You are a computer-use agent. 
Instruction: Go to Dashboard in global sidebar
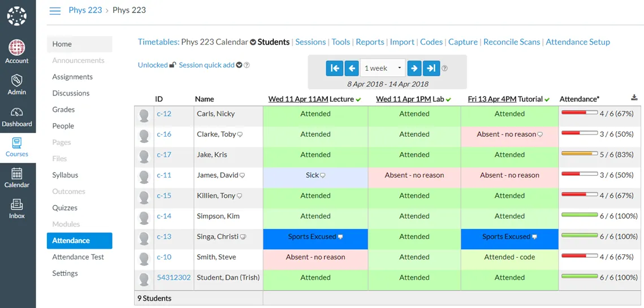[17, 116]
